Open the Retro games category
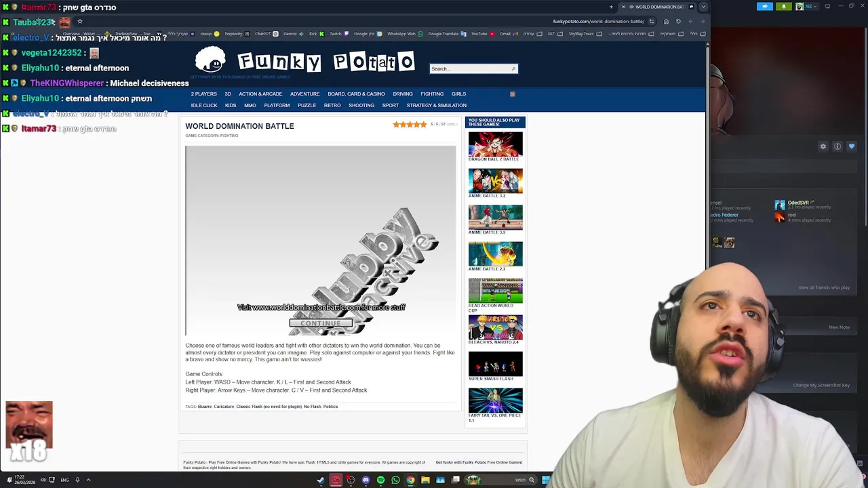This screenshot has width=868, height=488. tap(332, 105)
